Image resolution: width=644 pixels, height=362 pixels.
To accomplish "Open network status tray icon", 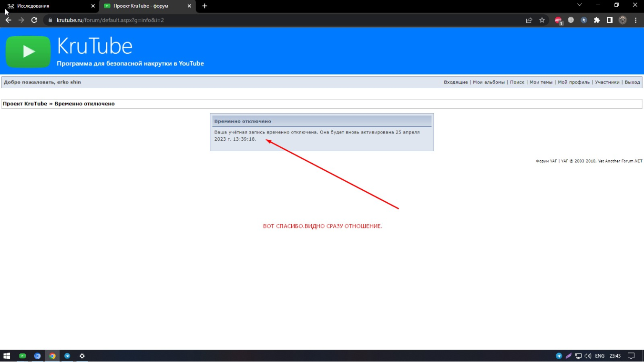I will tap(578, 356).
